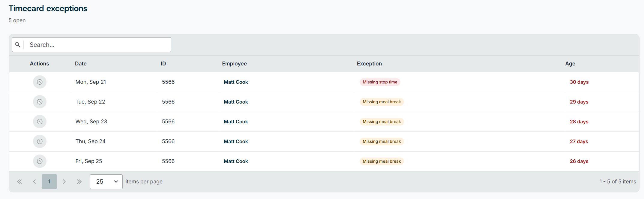Select Matt Cook in the Sep 24 row
Screen dimensions: 644x199
(x=236, y=141)
